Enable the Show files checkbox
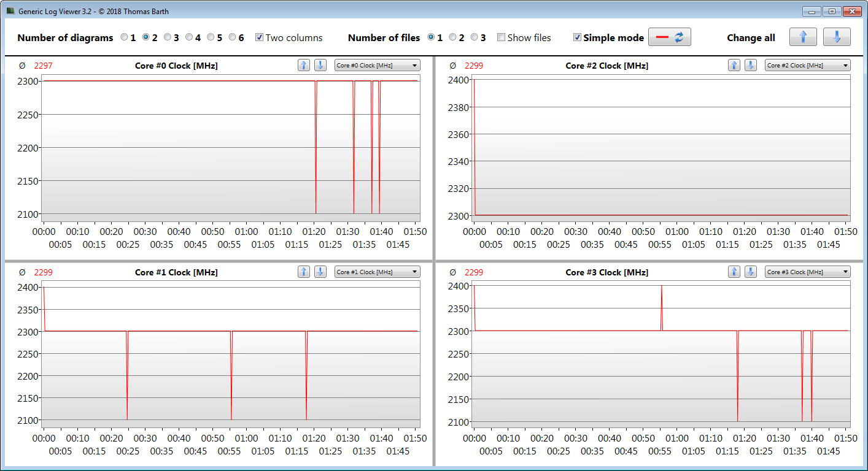Image resolution: width=868 pixels, height=471 pixels. tap(502, 37)
